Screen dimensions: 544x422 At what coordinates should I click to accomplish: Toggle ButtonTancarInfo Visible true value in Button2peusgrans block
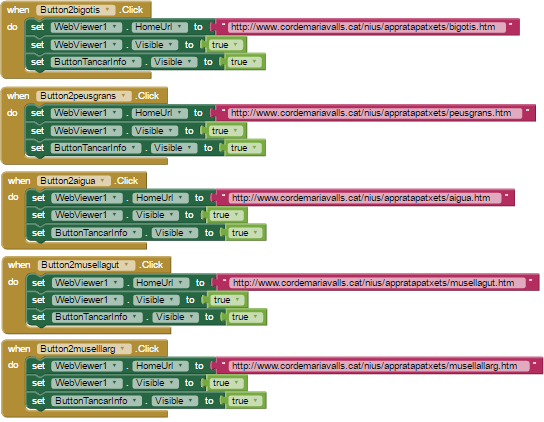245,148
